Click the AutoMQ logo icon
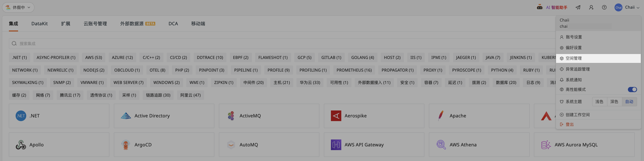The width and height of the screenshot is (644, 161). tap(231, 145)
